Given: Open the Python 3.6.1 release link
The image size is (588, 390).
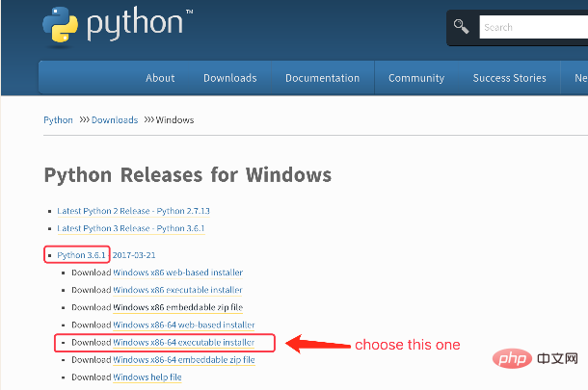Looking at the screenshot, I should point(81,255).
